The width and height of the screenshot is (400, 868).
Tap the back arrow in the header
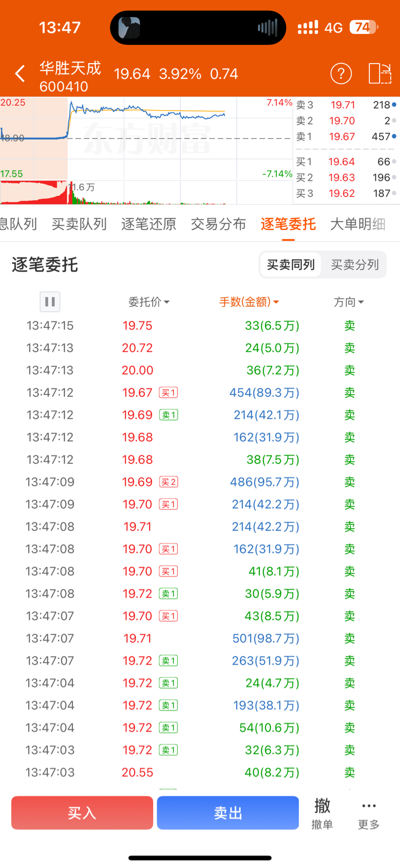[20, 74]
